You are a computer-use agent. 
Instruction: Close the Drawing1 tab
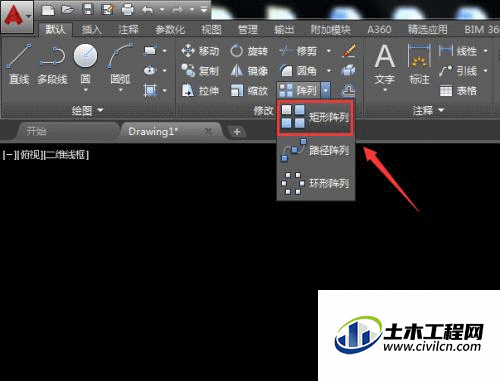point(208,131)
